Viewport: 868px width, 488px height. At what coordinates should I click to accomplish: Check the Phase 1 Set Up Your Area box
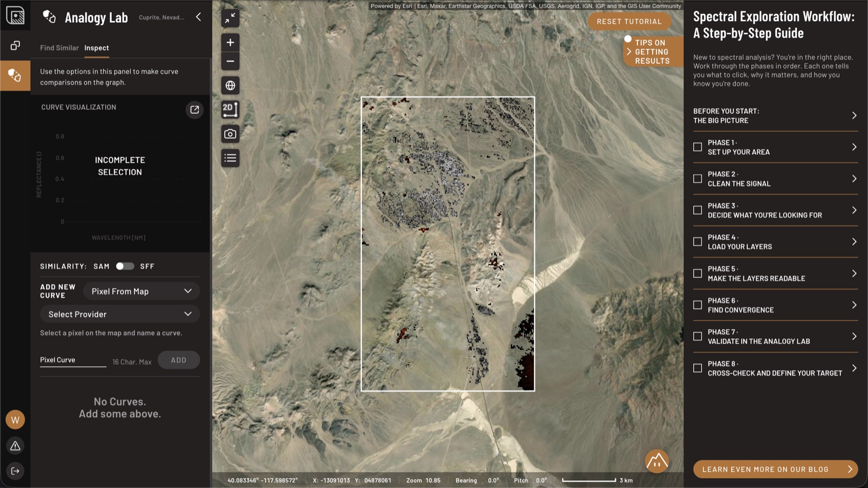[x=698, y=147]
